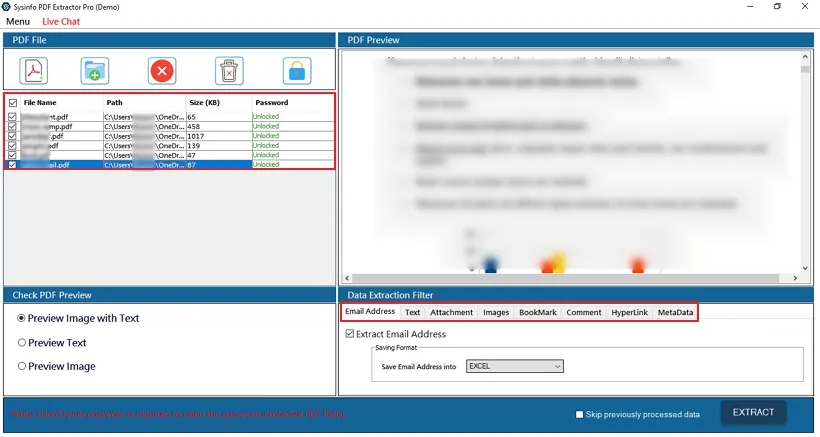Uncheck the checkbox for the 458 KB file

click(13, 126)
